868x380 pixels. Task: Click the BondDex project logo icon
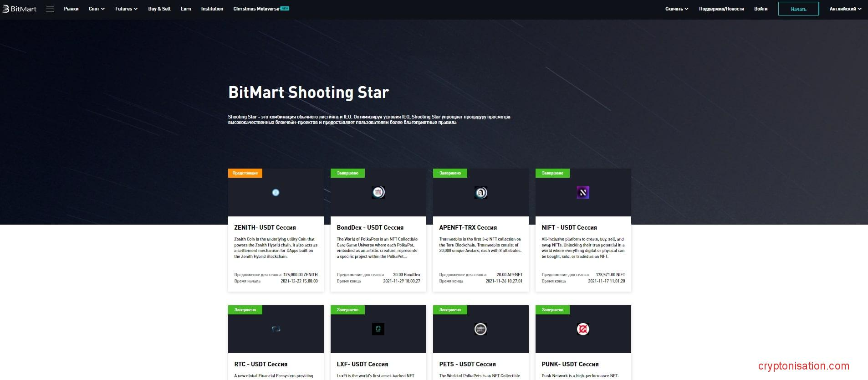coord(378,193)
